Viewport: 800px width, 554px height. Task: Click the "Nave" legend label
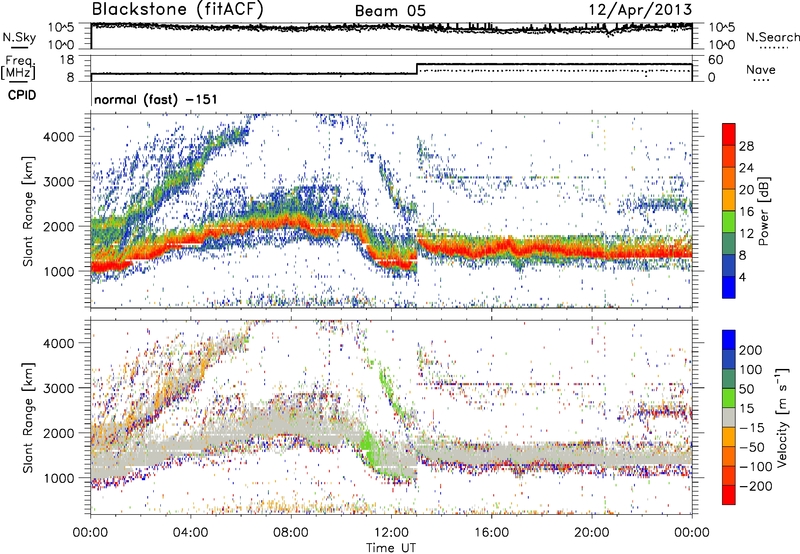(x=761, y=69)
